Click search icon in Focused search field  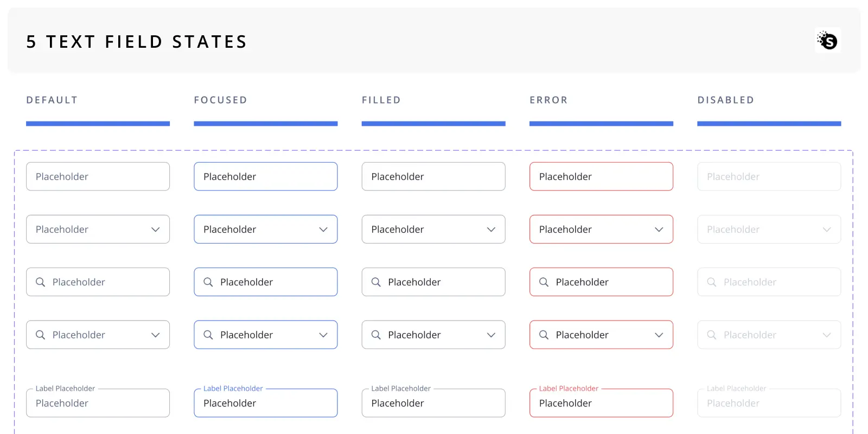(208, 282)
